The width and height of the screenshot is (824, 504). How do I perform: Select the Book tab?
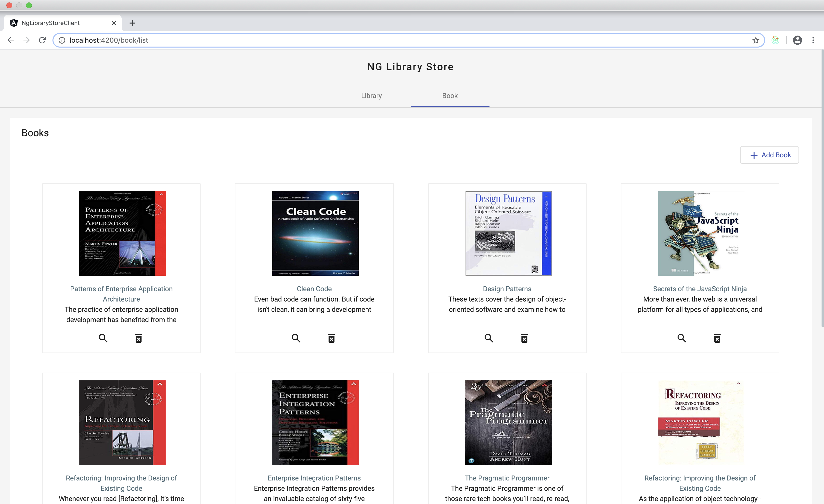[x=450, y=96]
